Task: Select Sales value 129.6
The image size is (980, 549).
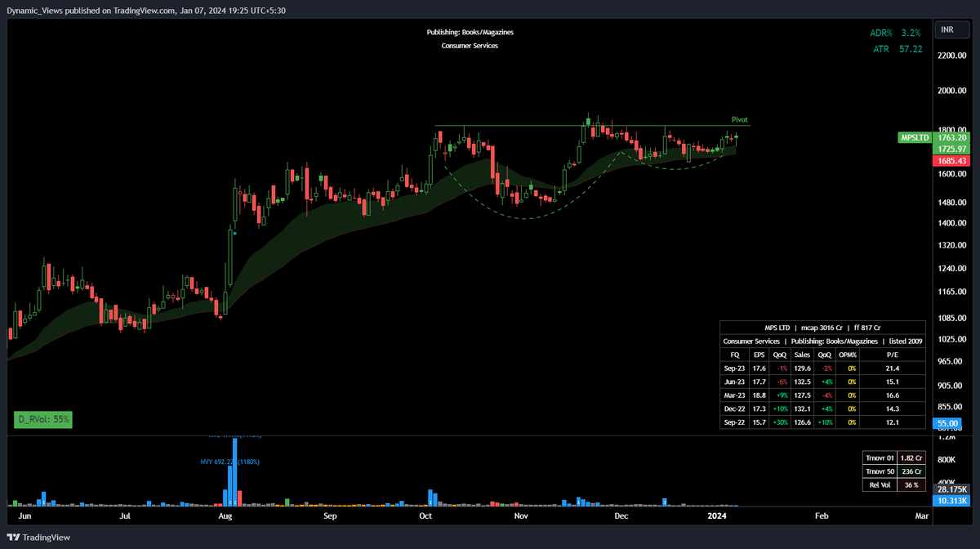Action: point(803,368)
